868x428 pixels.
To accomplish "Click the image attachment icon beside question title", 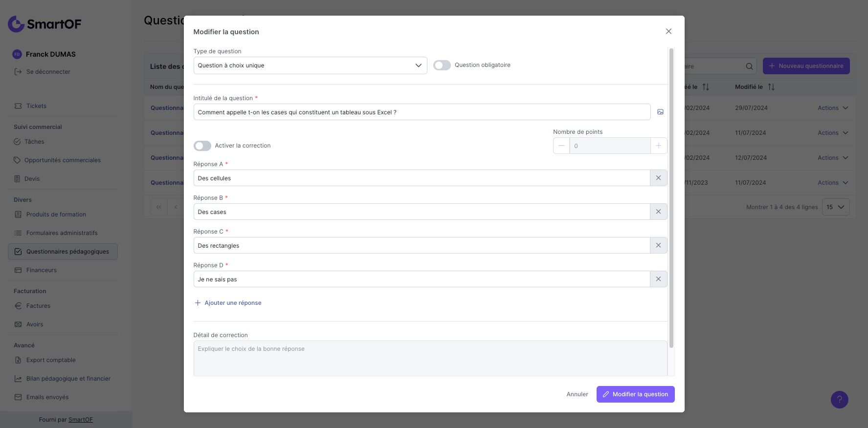I will point(660,112).
